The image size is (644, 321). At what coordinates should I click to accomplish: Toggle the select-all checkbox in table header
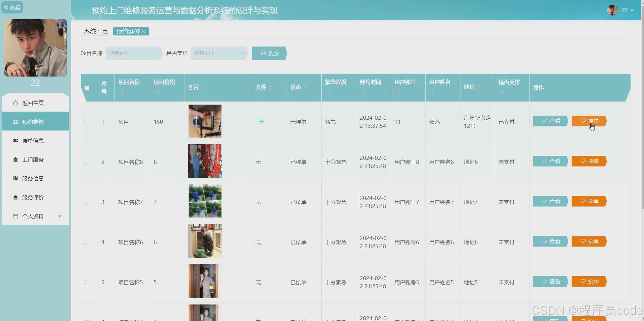tap(87, 88)
